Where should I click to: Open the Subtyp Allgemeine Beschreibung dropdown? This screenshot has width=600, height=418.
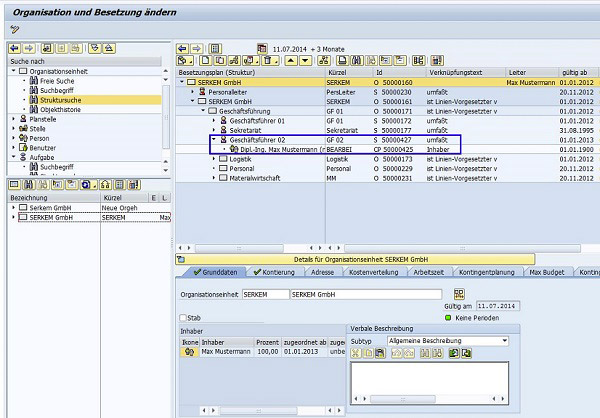click(x=505, y=340)
